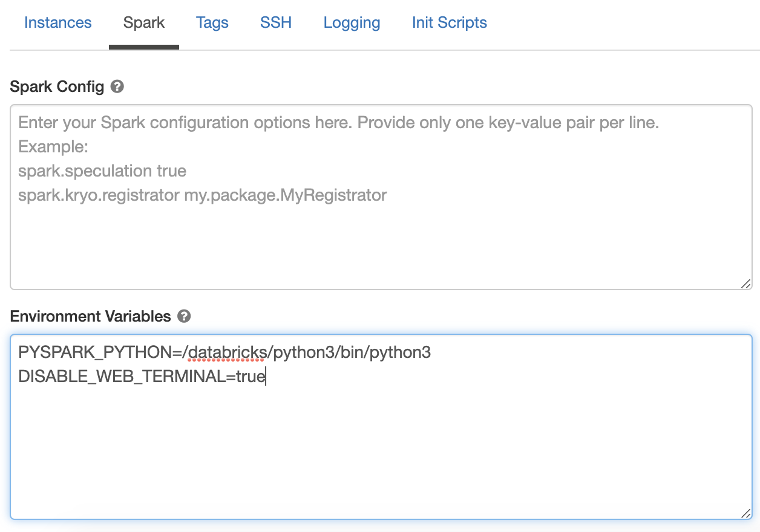Open the Tags tab

point(212,22)
